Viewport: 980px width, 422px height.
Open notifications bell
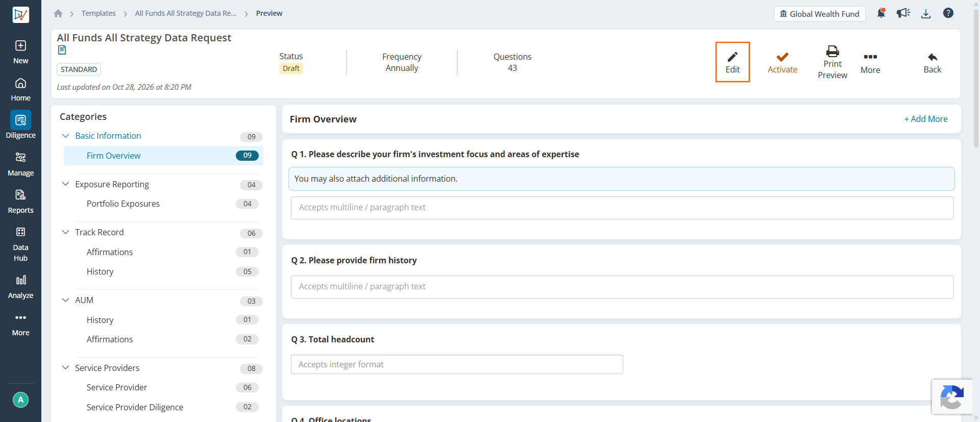(881, 13)
